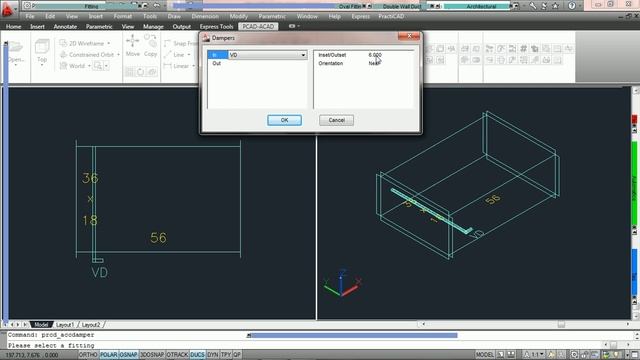
Task: Click the command line input area
Action: point(304,345)
